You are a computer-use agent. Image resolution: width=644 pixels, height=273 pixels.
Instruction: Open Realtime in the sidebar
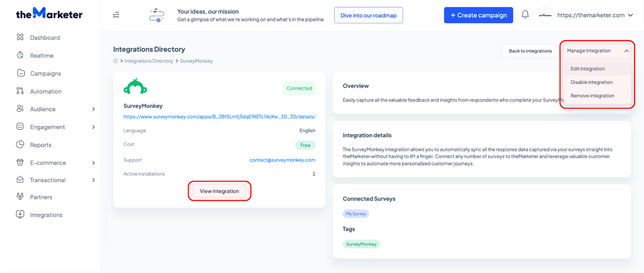point(42,56)
